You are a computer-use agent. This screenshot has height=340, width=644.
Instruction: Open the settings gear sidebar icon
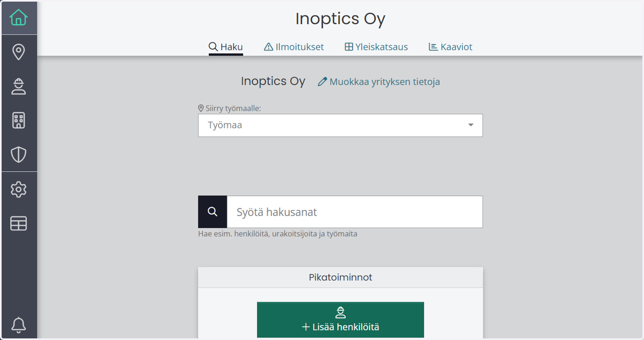(18, 189)
